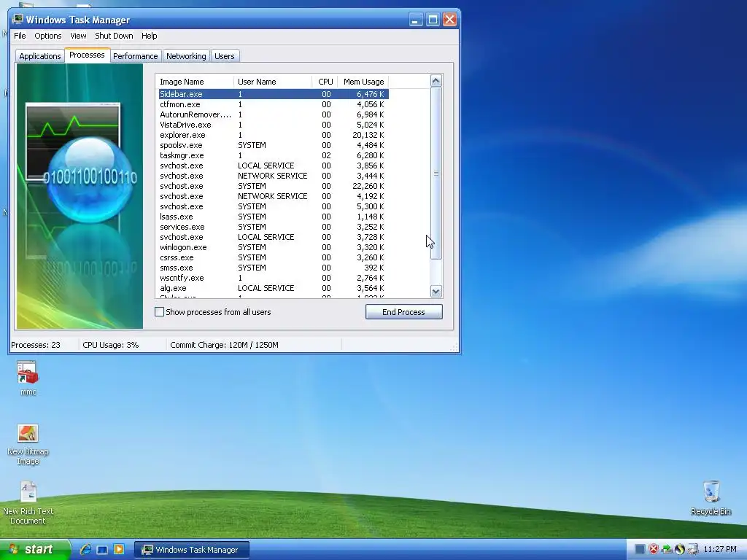Image resolution: width=747 pixels, height=560 pixels.
Task: Launch Internet Explorer from quick launch
Action: pyautogui.click(x=86, y=550)
